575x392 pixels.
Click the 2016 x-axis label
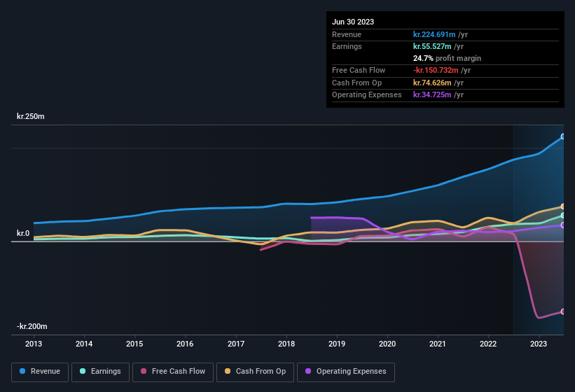pos(185,344)
